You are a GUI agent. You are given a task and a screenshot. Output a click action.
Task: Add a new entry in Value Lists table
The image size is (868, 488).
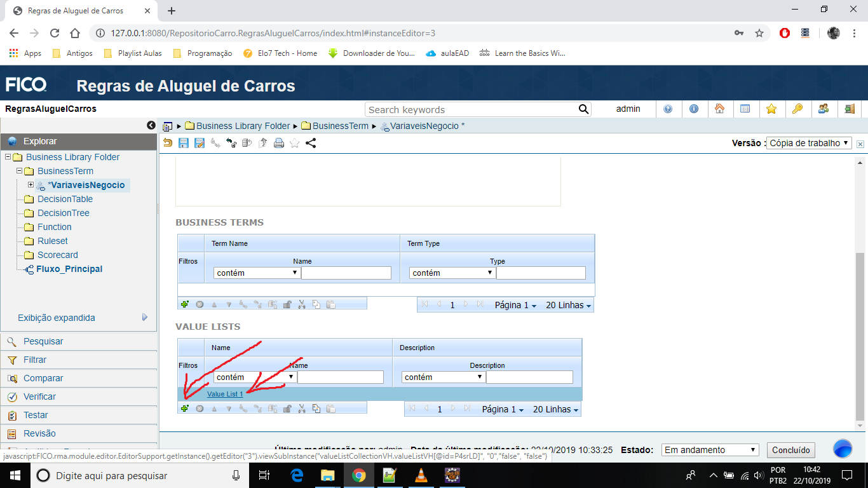point(184,407)
